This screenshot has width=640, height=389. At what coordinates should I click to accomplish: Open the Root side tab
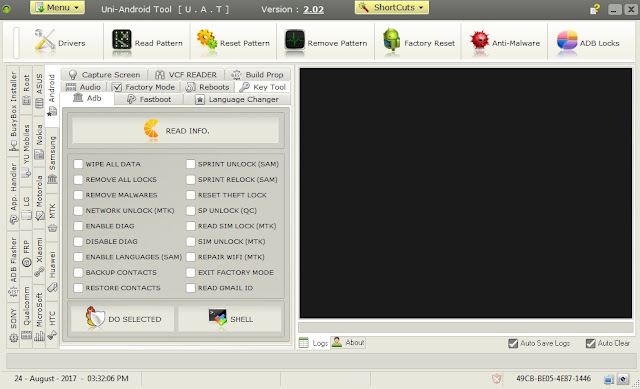[26, 90]
